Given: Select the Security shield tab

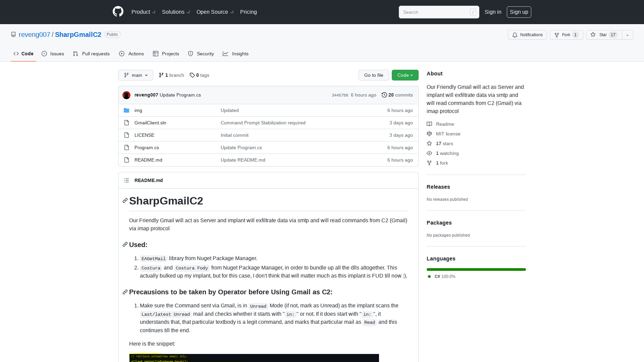Looking at the screenshot, I should (x=201, y=54).
